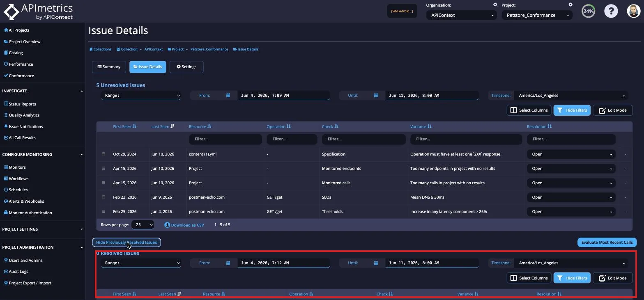Open Project Overview in sidebar
This screenshot has height=300, width=644.
[22, 41]
